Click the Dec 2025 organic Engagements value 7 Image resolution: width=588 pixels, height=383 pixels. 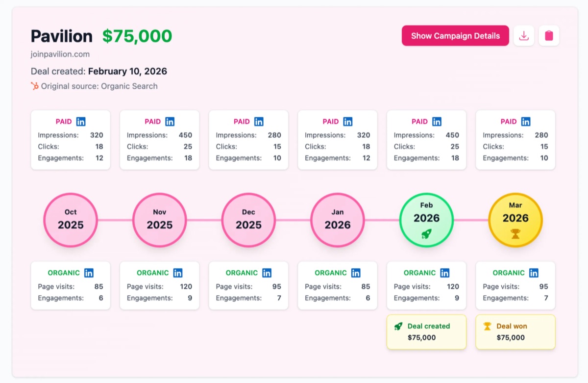click(279, 298)
